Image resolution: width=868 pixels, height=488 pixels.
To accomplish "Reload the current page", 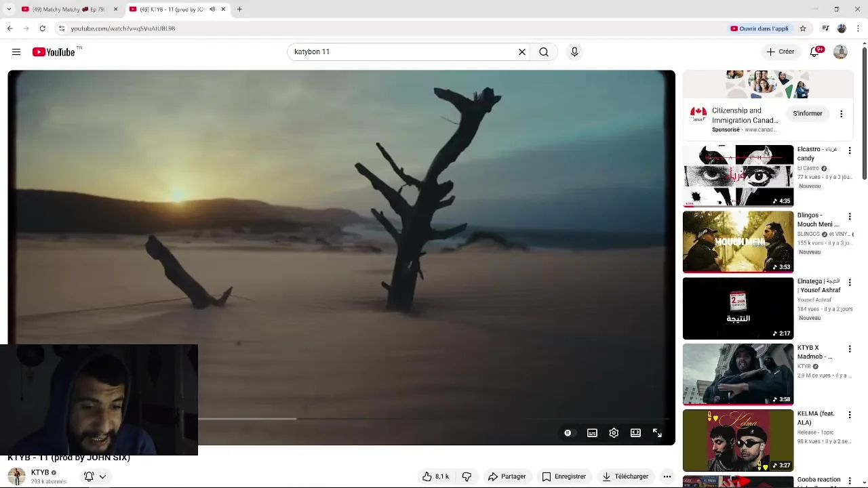I will 42,28.
